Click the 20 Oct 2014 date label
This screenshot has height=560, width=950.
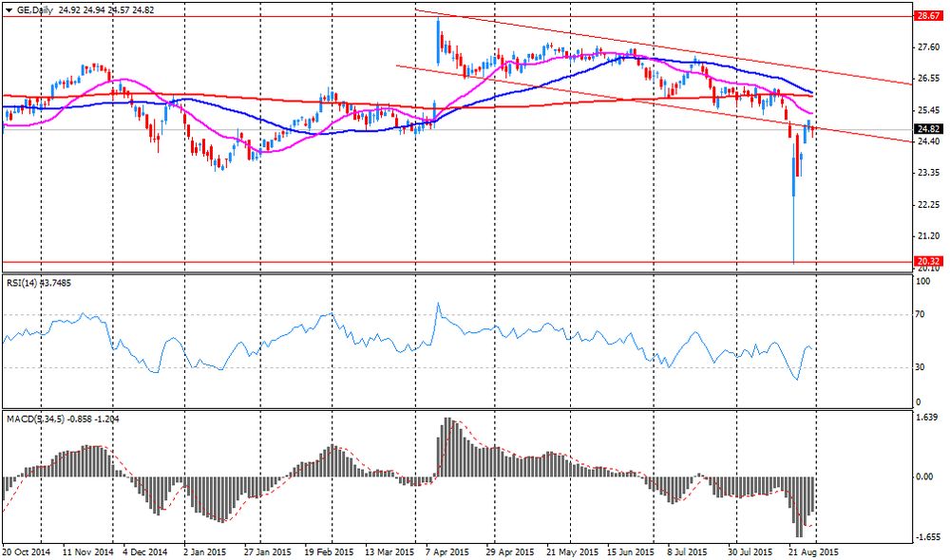(x=26, y=552)
